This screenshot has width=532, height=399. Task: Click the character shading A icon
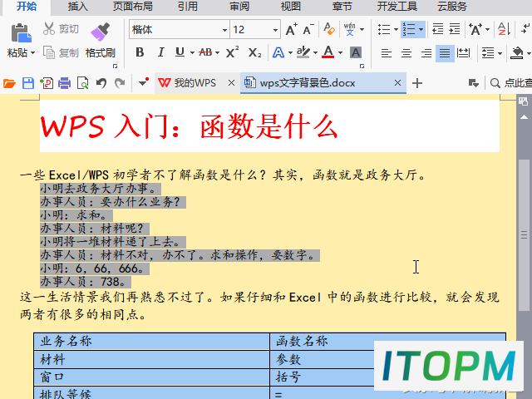356,52
